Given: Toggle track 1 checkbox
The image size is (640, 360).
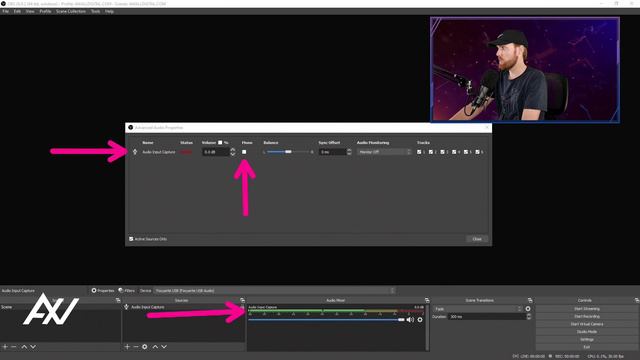Looking at the screenshot, I should click(x=419, y=152).
